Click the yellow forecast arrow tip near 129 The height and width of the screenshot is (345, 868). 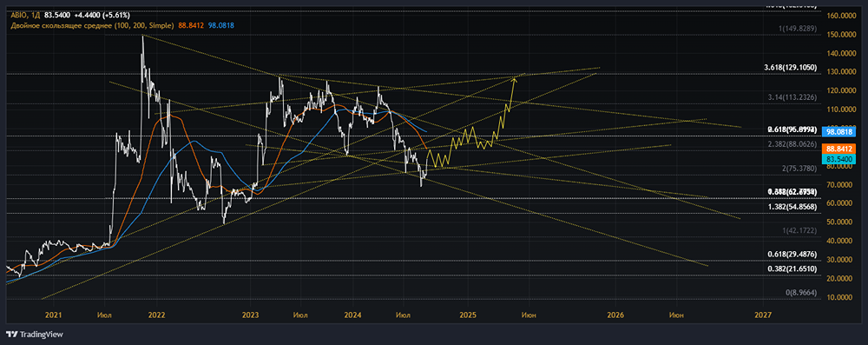pos(514,79)
